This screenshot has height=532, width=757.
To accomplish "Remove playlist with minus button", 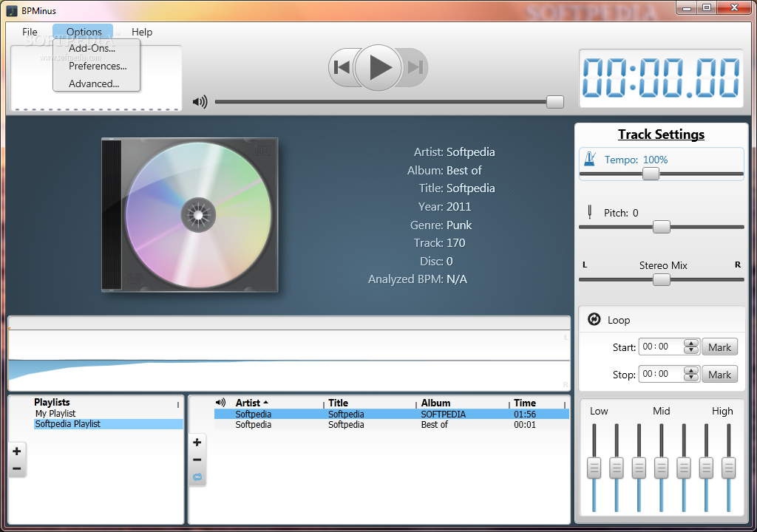I will [x=17, y=468].
